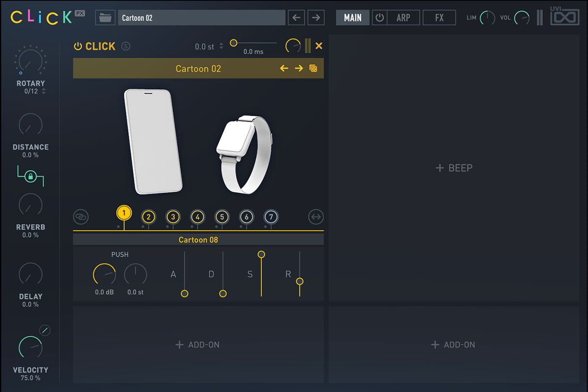
Task: Click the VELOCITY knob
Action: pos(30,348)
